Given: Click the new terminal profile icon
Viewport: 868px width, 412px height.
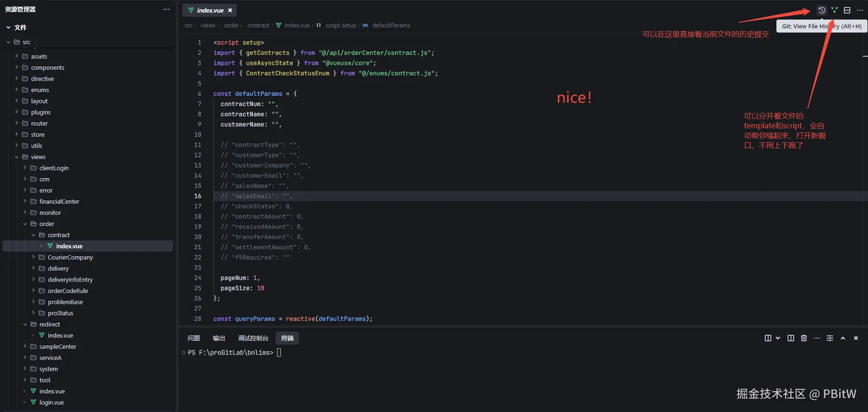Looking at the screenshot, I should [x=768, y=338].
